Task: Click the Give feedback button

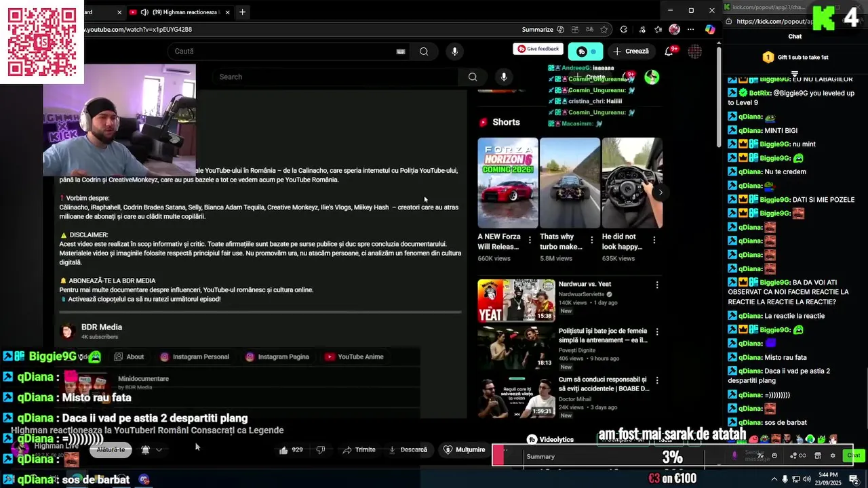Action: click(538, 49)
